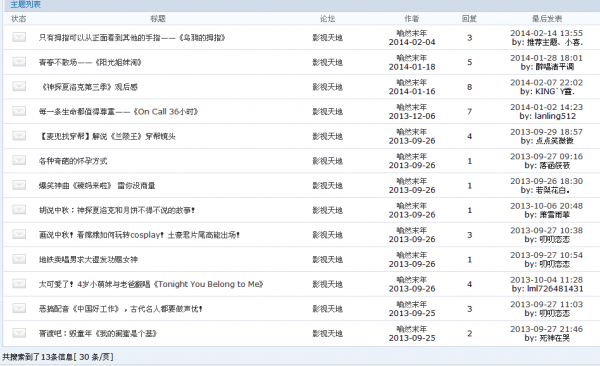Open the 《On Call 36小时》 thread
Screen dimensions: 600x366
(x=118, y=111)
